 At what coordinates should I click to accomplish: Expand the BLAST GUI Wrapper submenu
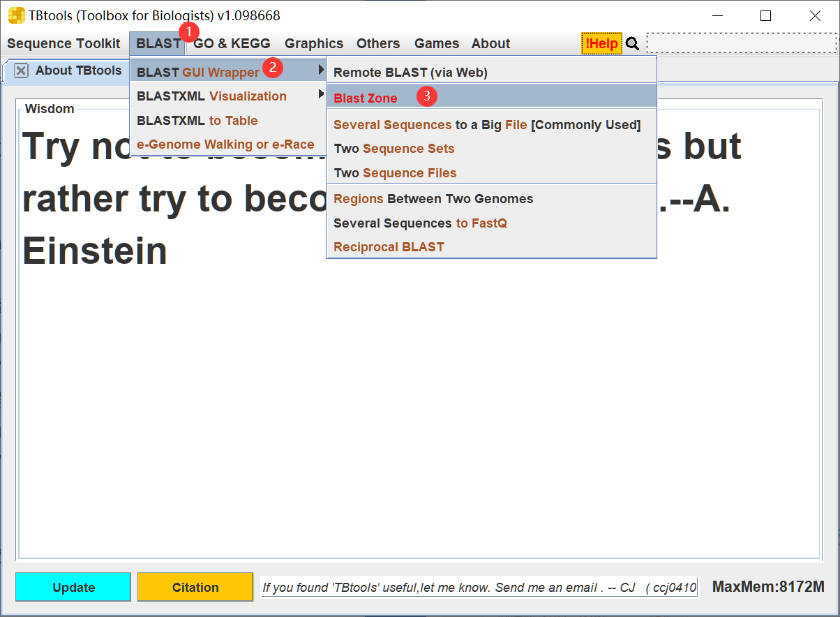click(x=228, y=71)
